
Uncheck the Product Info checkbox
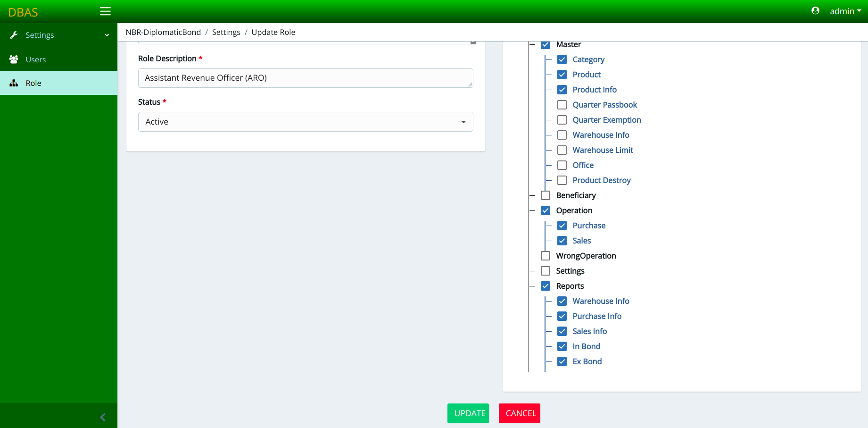(x=562, y=90)
